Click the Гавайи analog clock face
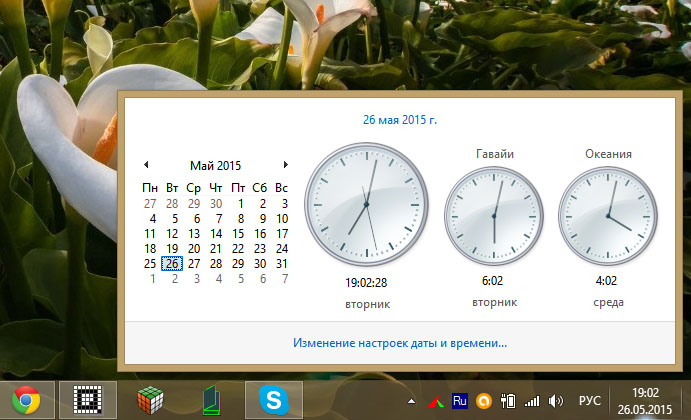This screenshot has width=691, height=420. [494, 216]
